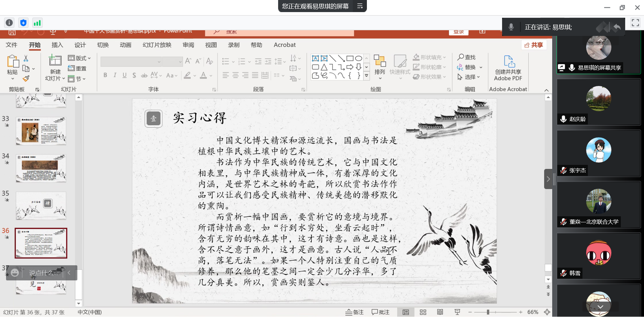Screen dimensions: 644x317
Task: Adjust the zoom slider handle
Action: [488, 312]
